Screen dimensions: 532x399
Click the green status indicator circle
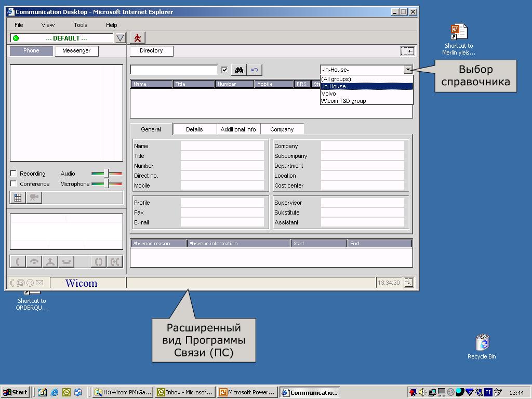[x=16, y=38]
